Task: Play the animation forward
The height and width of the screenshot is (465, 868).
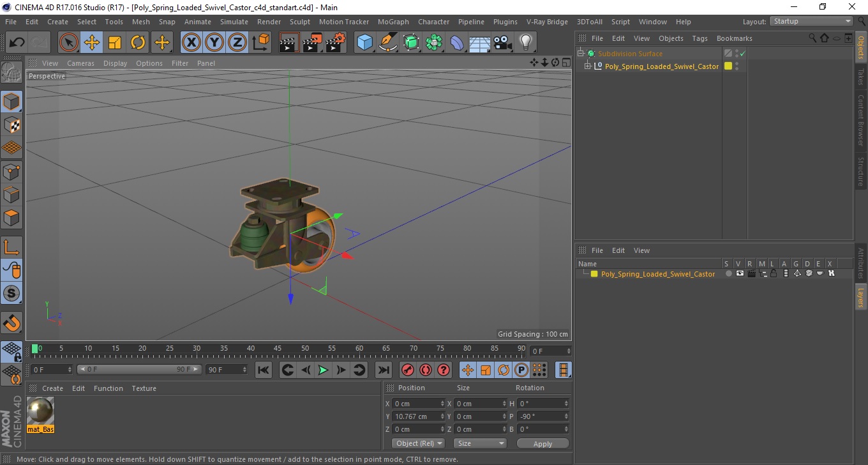Action: point(323,370)
